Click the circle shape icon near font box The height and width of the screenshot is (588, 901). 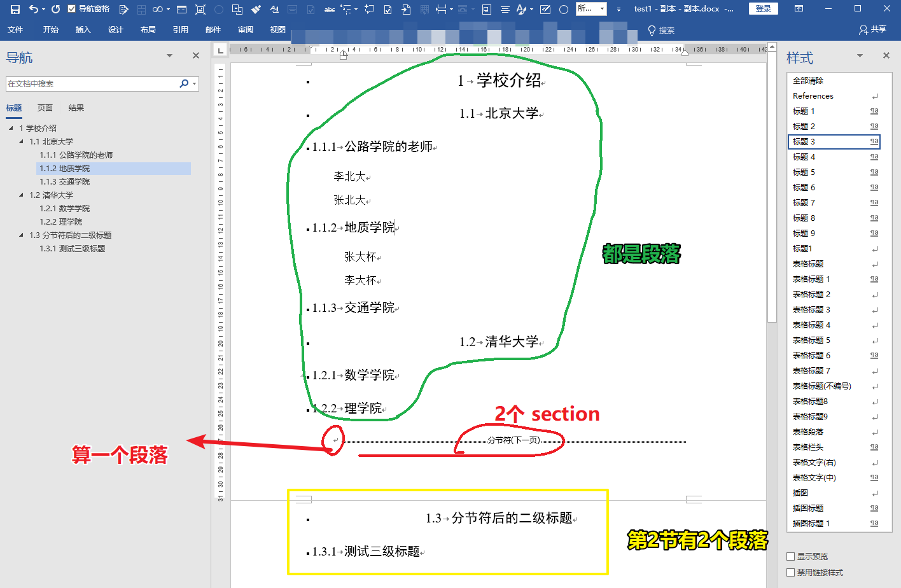[x=563, y=9]
